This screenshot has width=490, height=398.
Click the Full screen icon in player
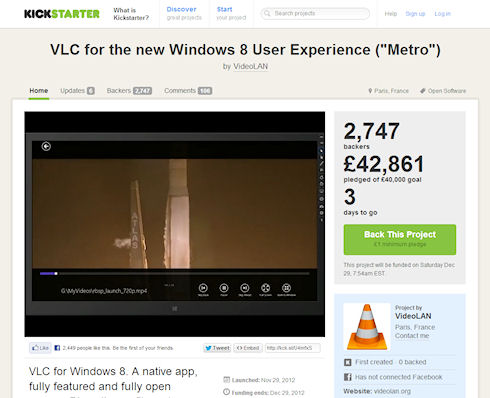coord(265,288)
